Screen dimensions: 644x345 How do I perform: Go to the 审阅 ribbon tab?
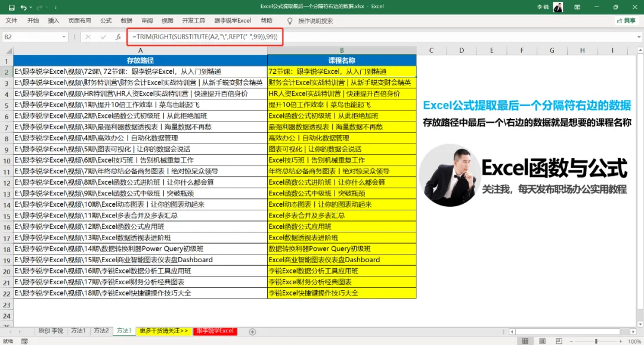pos(147,20)
